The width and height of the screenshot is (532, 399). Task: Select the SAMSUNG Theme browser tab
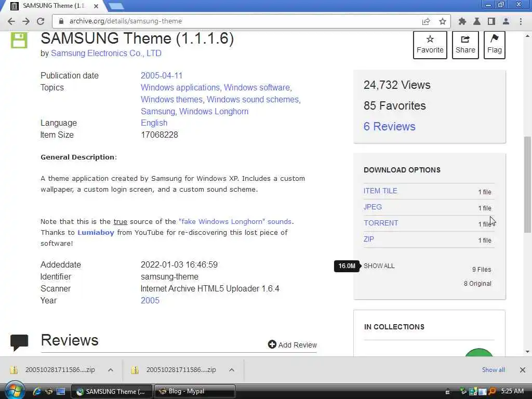pos(54,6)
